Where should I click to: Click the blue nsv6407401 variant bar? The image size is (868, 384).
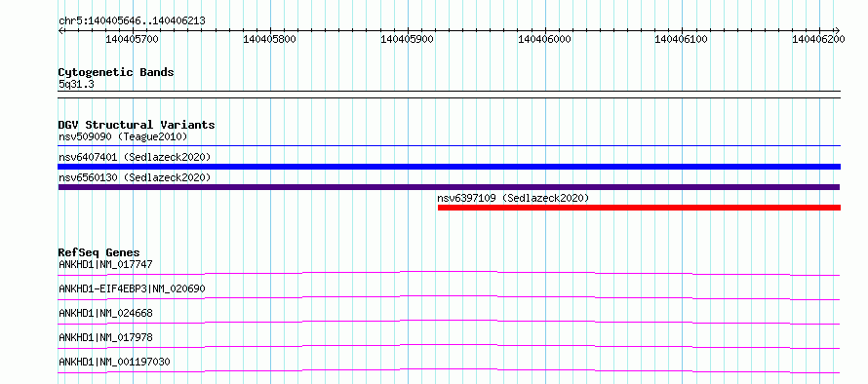pos(449,167)
